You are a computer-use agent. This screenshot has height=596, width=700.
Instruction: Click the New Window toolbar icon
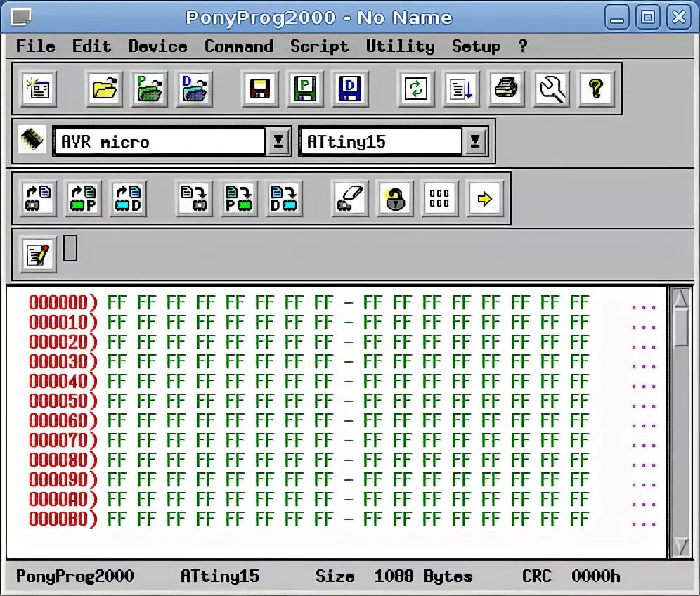(x=39, y=88)
